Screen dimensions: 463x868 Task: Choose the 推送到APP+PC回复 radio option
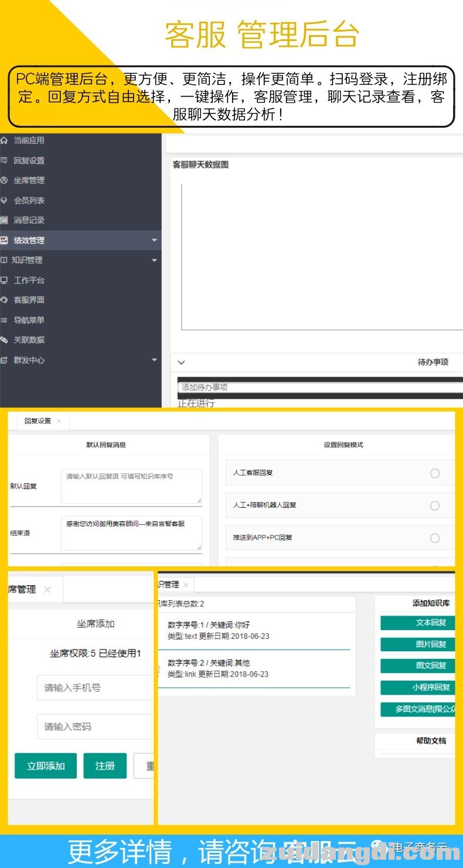434,538
